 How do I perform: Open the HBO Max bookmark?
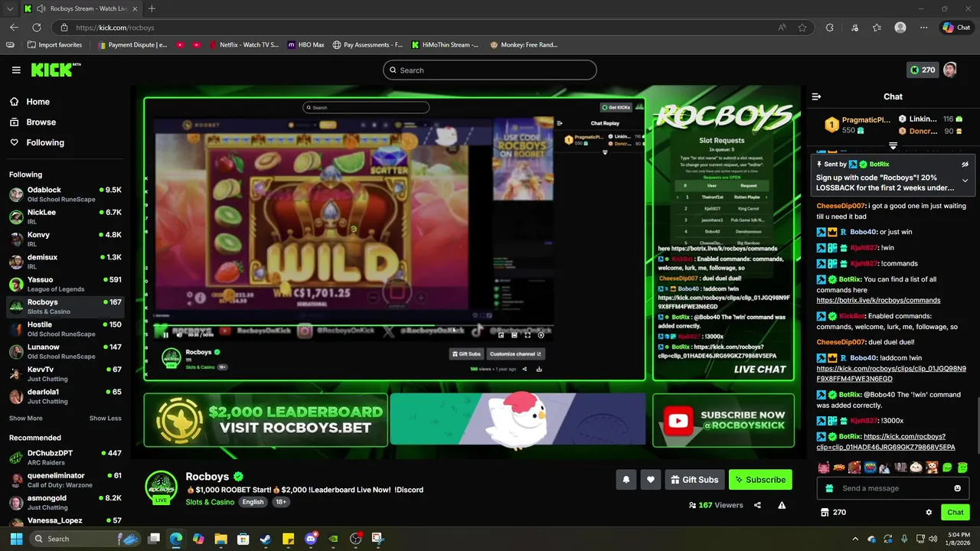306,45
